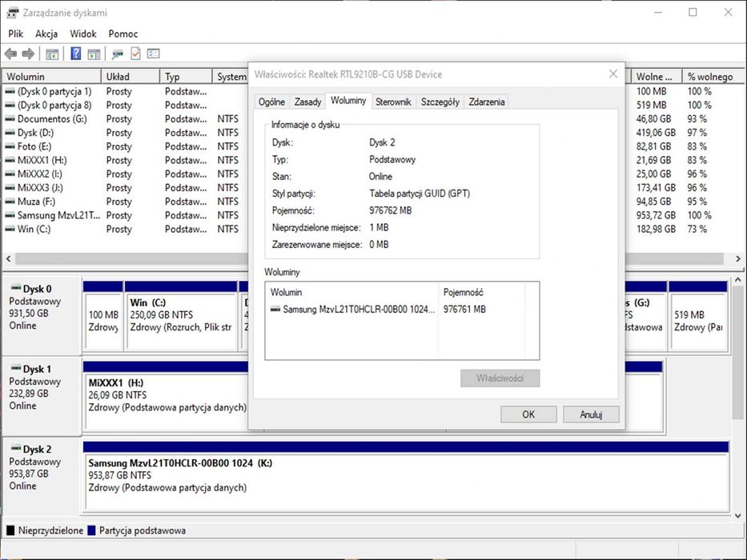The width and height of the screenshot is (747, 560).
Task: Open the Plik menu
Action: tap(16, 34)
